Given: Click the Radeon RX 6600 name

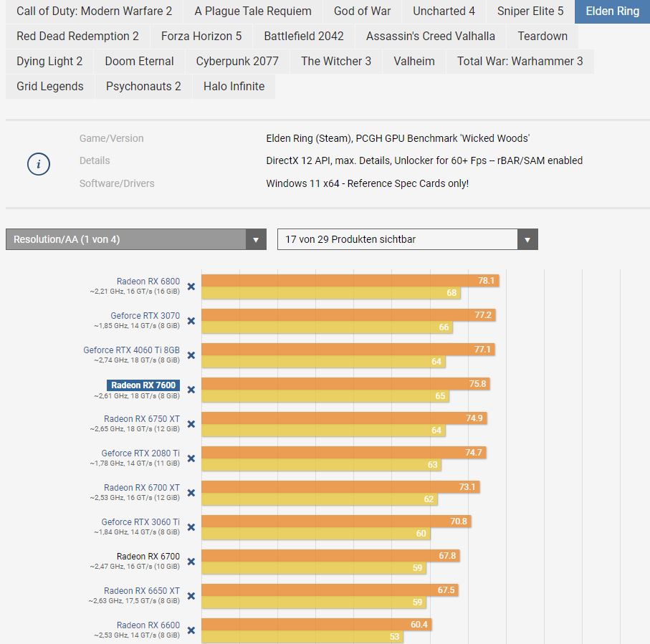Looking at the screenshot, I should tap(148, 625).
